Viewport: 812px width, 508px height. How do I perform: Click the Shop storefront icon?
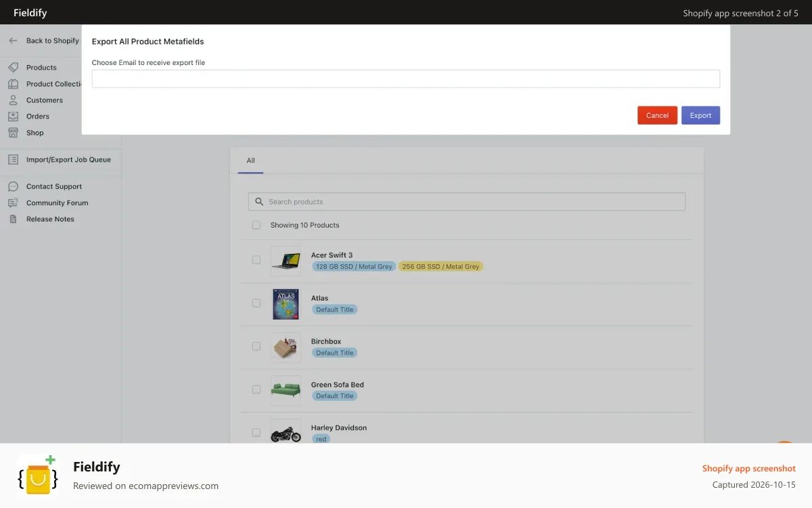tap(13, 133)
